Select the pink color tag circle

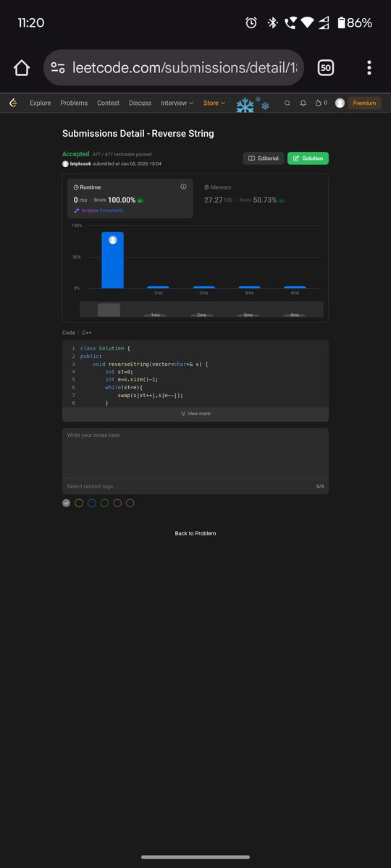(117, 503)
